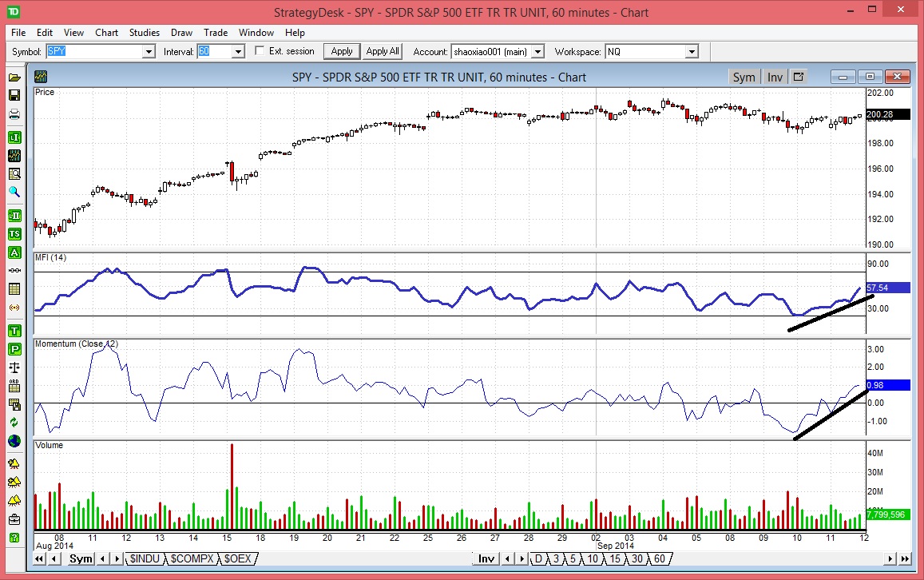Select the blue magnifying glass icon
This screenshot has height=580, width=924.
tap(14, 193)
